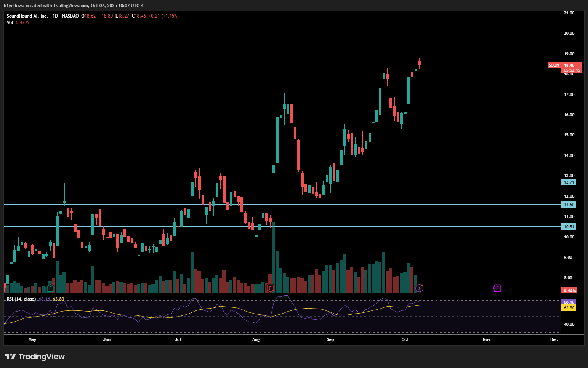Click the open value O18.62 in legend
The image size is (588, 368).
(x=88, y=16)
